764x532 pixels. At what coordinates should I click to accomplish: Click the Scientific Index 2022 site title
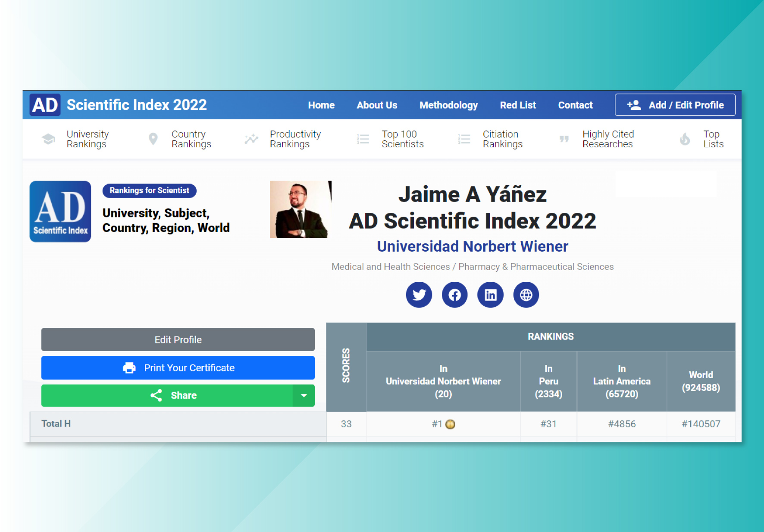137,105
